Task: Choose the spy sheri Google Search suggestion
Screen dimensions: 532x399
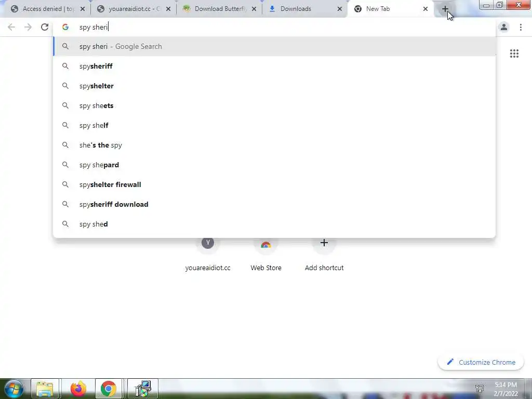Action: pyautogui.click(x=274, y=46)
